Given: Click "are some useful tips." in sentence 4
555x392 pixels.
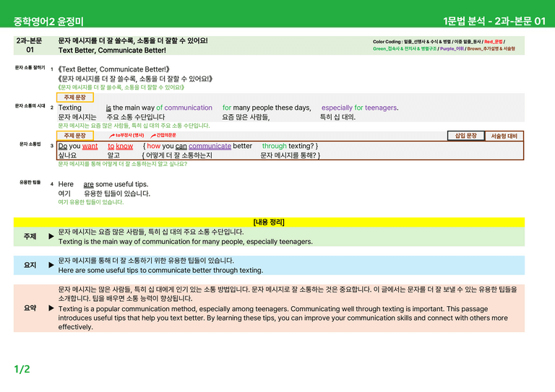Looking at the screenshot, I should point(116,184).
